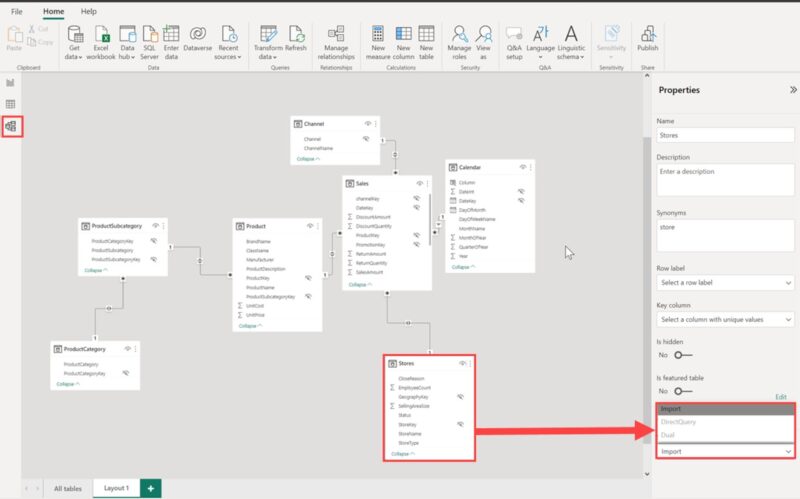Open the Key column dropdown
Screen dimensions: 800x499
tap(725, 319)
